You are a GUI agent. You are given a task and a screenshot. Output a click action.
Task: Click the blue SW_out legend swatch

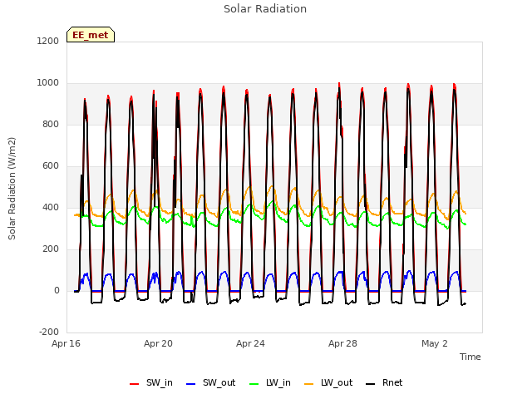point(191,384)
